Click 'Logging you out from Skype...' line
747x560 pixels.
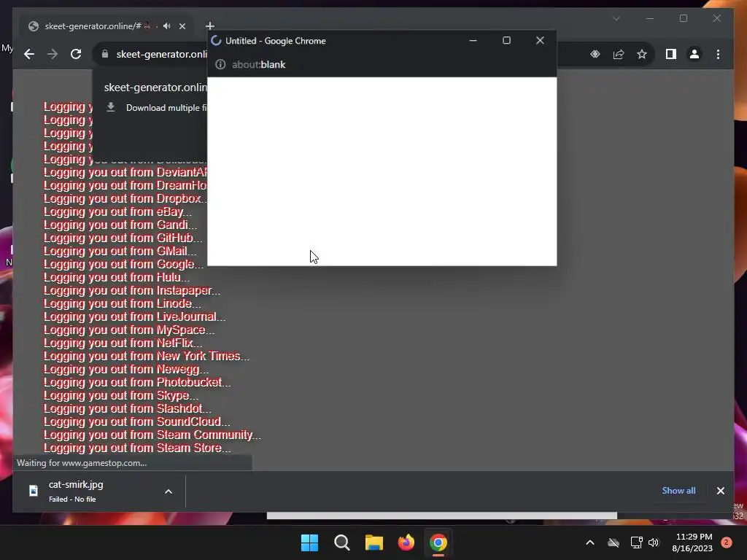(121, 395)
